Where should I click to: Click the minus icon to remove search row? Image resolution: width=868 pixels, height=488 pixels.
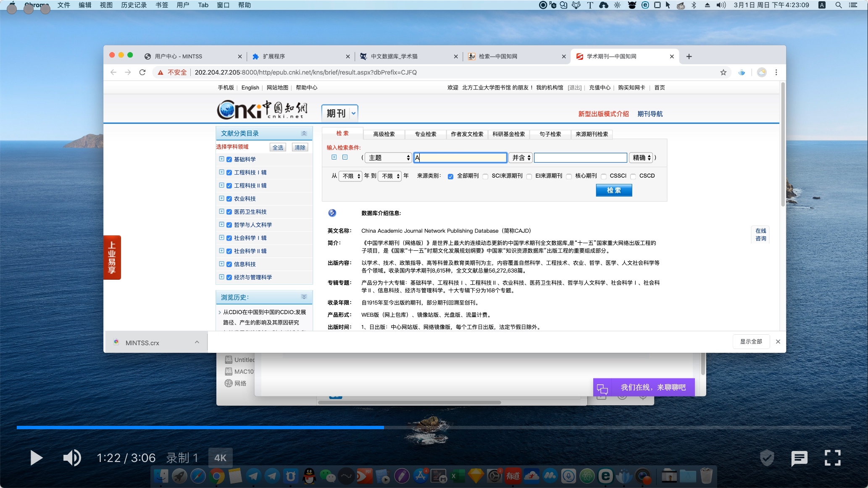[345, 157]
